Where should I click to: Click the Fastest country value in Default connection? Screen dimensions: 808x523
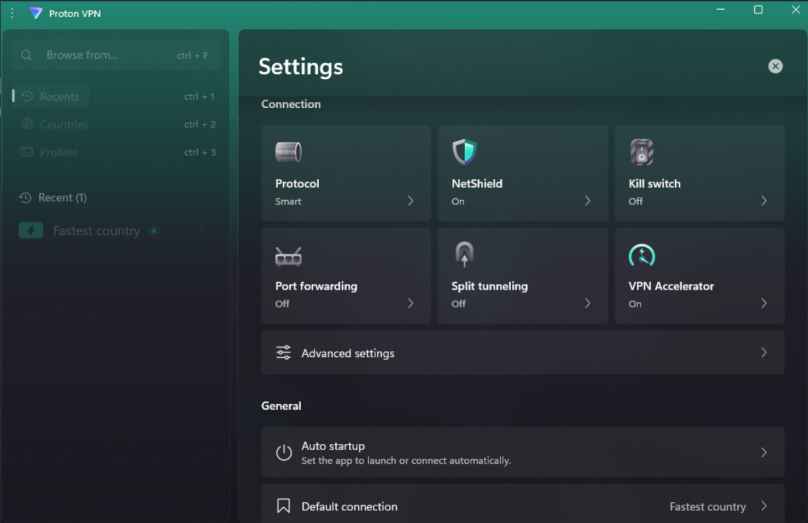(x=708, y=507)
